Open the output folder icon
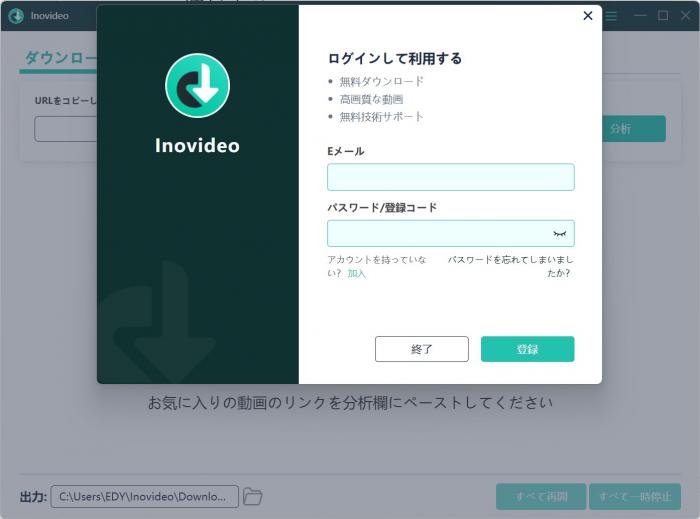This screenshot has width=700, height=519. pos(252,496)
